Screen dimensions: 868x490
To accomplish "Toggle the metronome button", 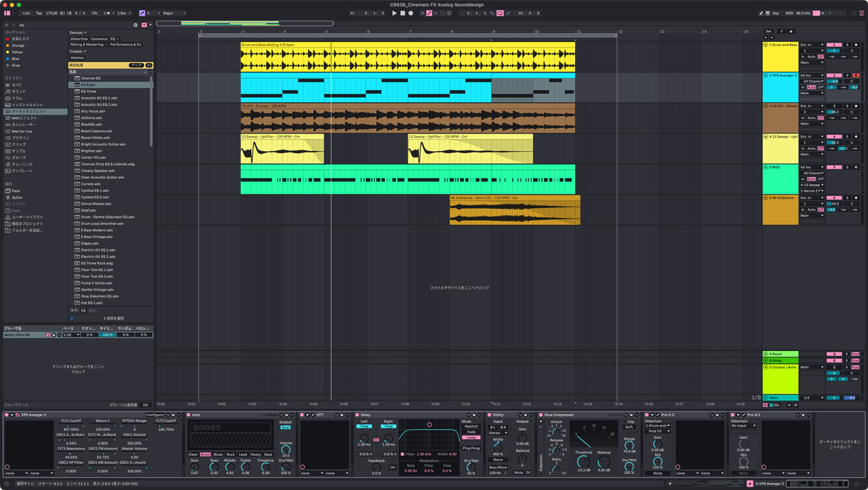I will click(107, 13).
